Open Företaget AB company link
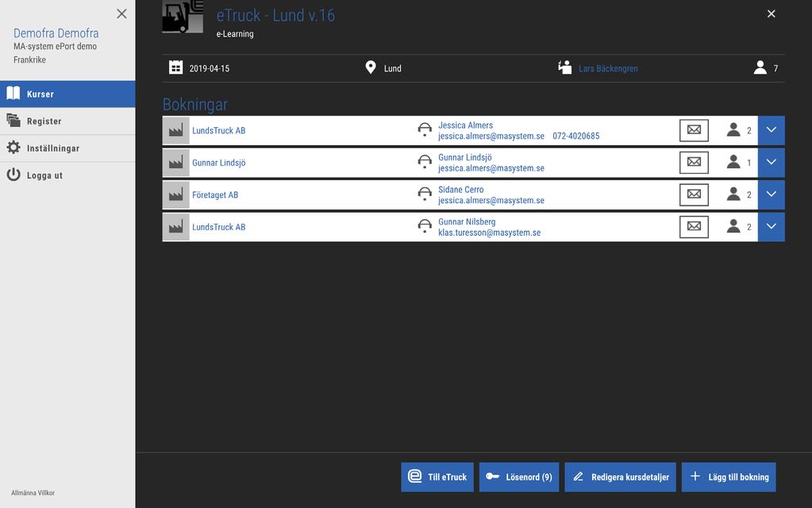 coord(215,194)
